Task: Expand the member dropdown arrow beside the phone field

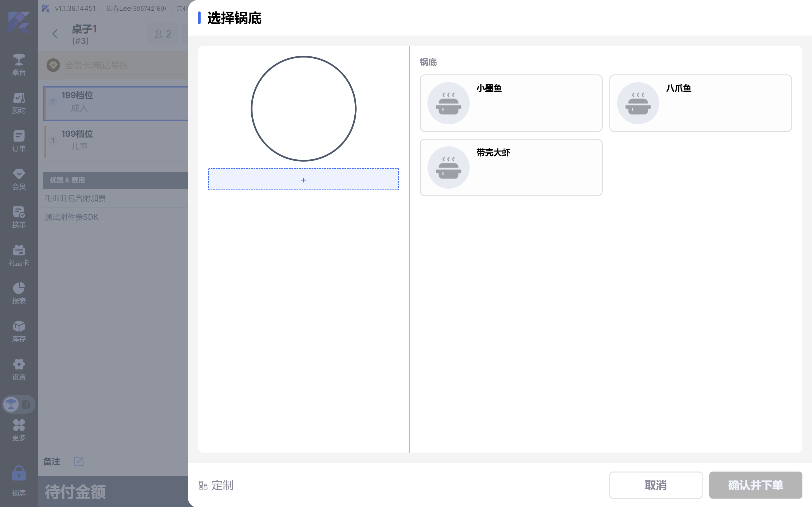Action: pyautogui.click(x=53, y=65)
